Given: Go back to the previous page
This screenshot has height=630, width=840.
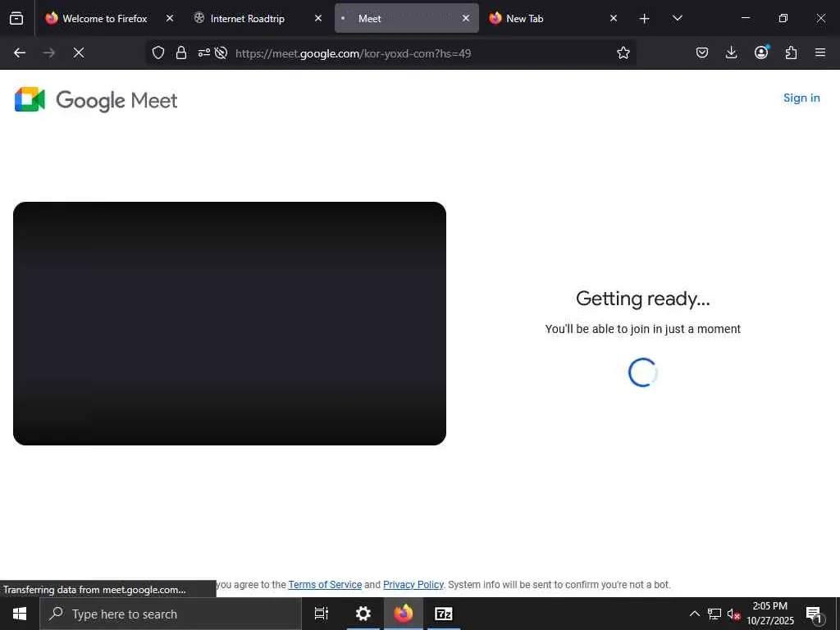Looking at the screenshot, I should pos(20,52).
